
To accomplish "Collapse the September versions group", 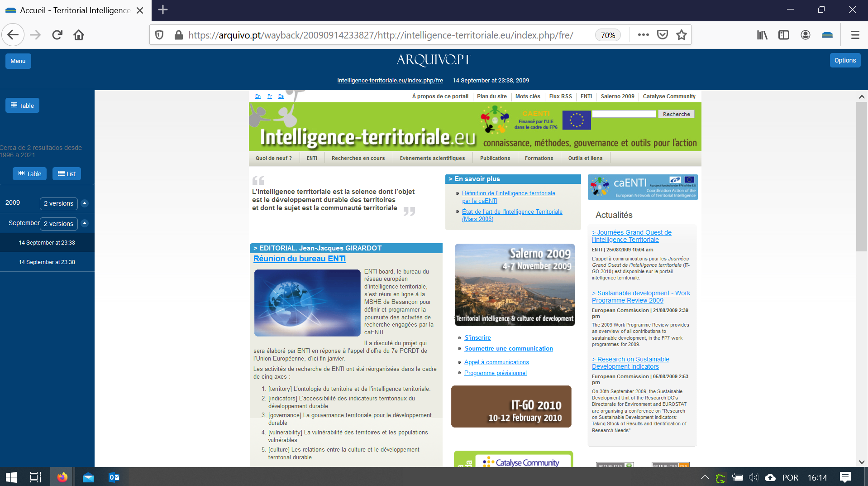I will coord(85,223).
